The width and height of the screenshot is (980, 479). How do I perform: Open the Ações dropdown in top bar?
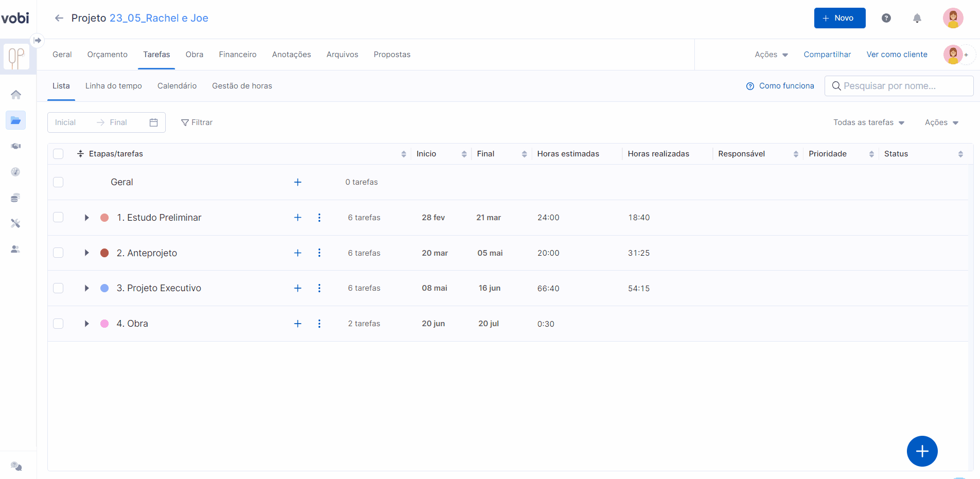pyautogui.click(x=771, y=55)
